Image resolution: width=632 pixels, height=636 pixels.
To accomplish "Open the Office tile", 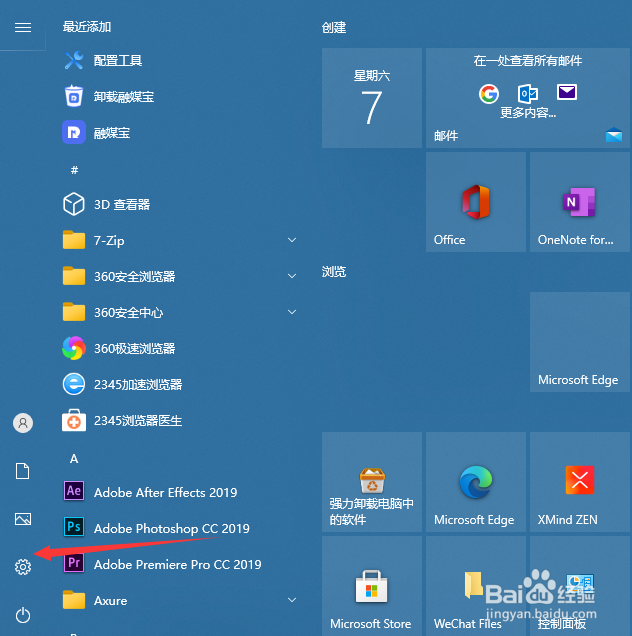I will (476, 202).
